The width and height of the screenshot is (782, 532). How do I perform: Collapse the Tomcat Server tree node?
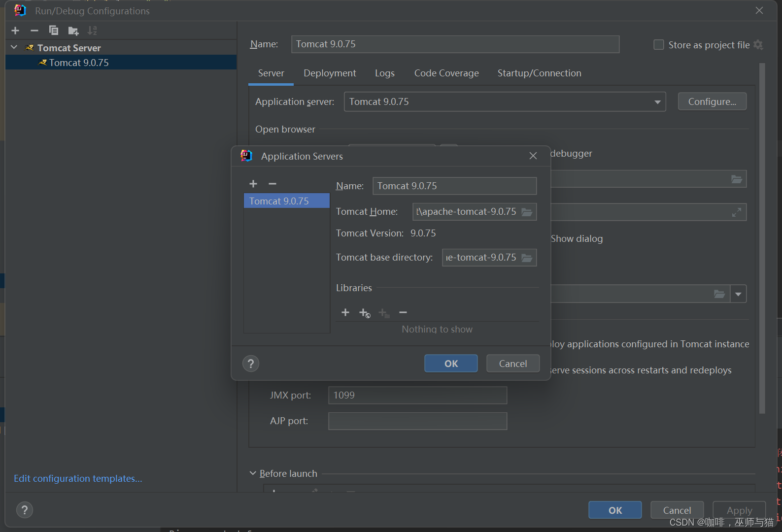(x=14, y=47)
